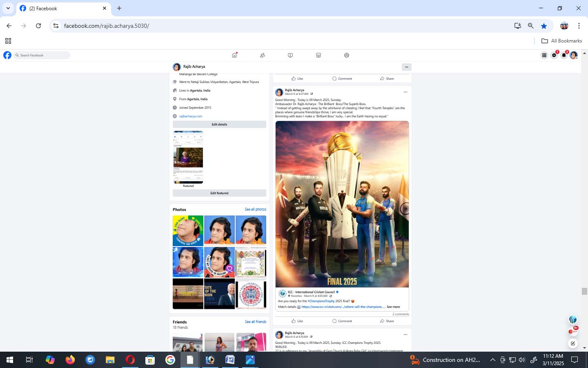Open the profile header three-dots menu
Viewport: 588px width, 368px height.
(x=406, y=67)
